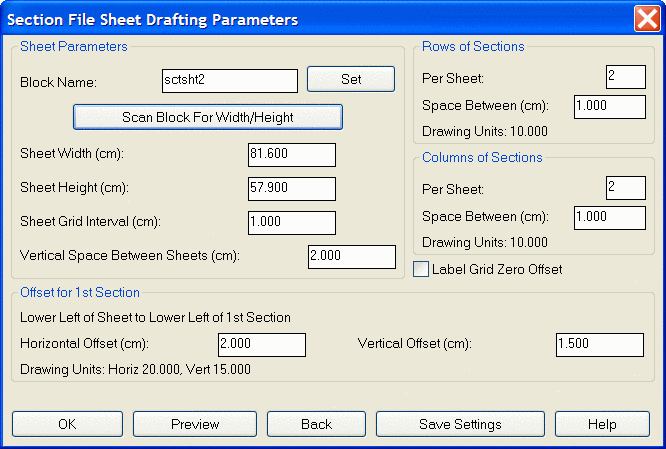Go to previous step with Back button
Screen dimensions: 666x449
pyautogui.click(x=316, y=424)
